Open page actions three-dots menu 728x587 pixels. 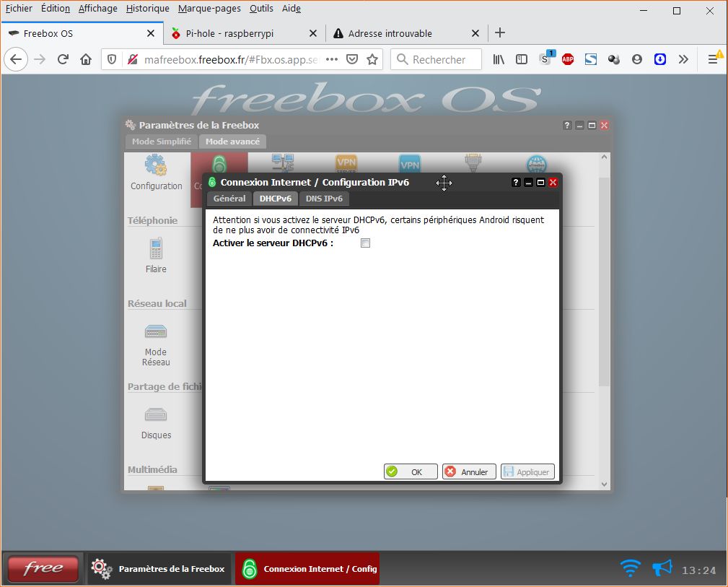[331, 59]
